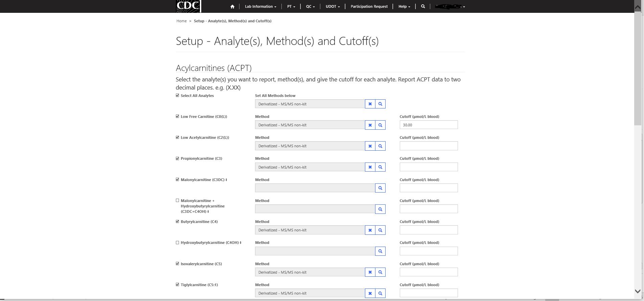Clear method for Low Acetylcarnitine (C2(L))

click(x=370, y=146)
